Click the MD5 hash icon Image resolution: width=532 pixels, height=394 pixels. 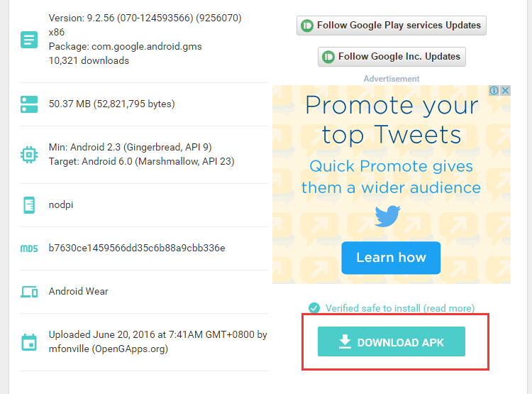pos(29,248)
